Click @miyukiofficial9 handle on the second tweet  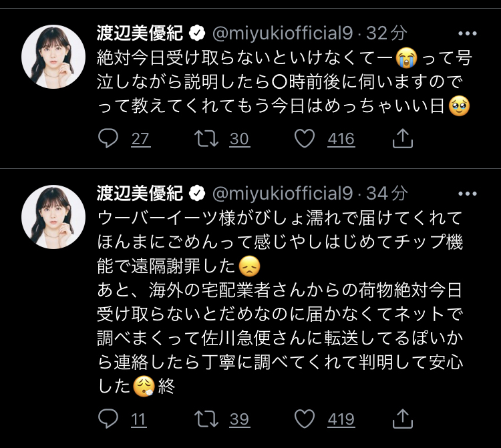(282, 193)
